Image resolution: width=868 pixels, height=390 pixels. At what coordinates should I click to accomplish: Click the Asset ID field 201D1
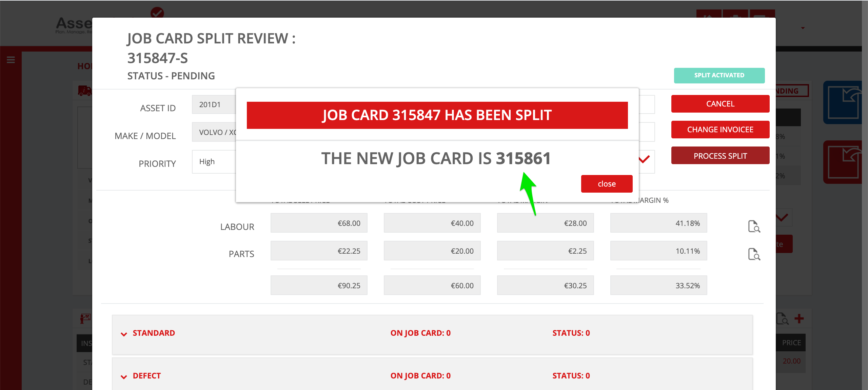[214, 104]
